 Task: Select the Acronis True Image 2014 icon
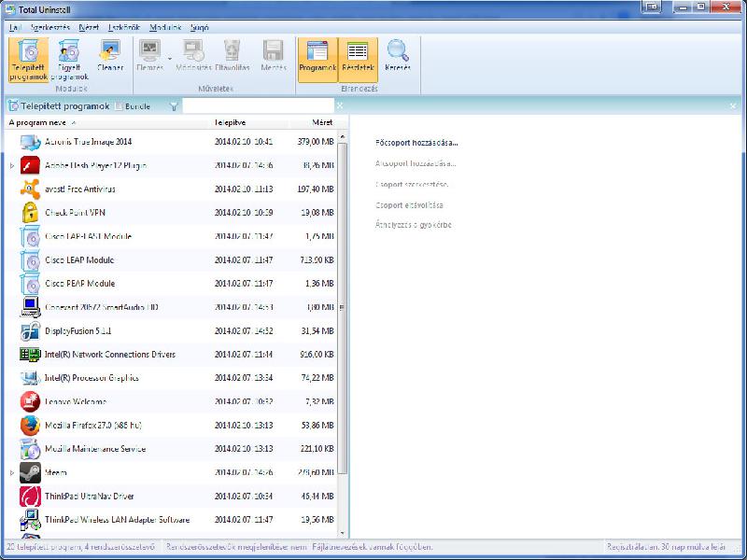tap(30, 142)
